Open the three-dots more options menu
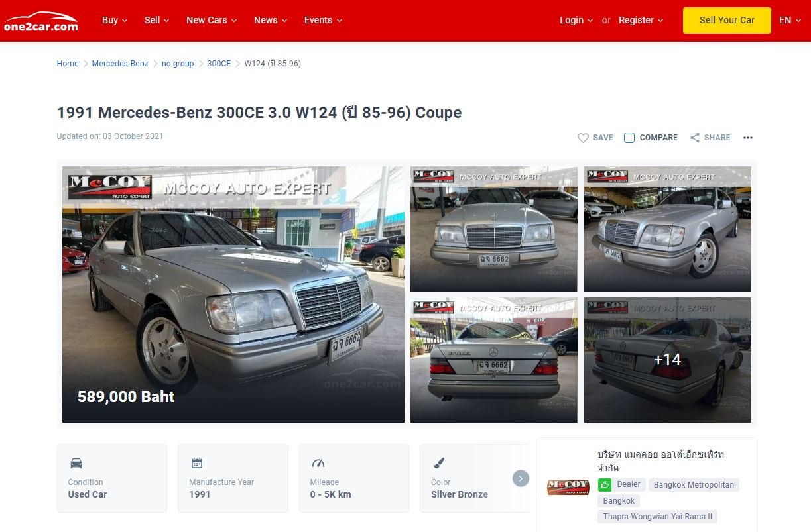This screenshot has height=532, width=811. 748,138
